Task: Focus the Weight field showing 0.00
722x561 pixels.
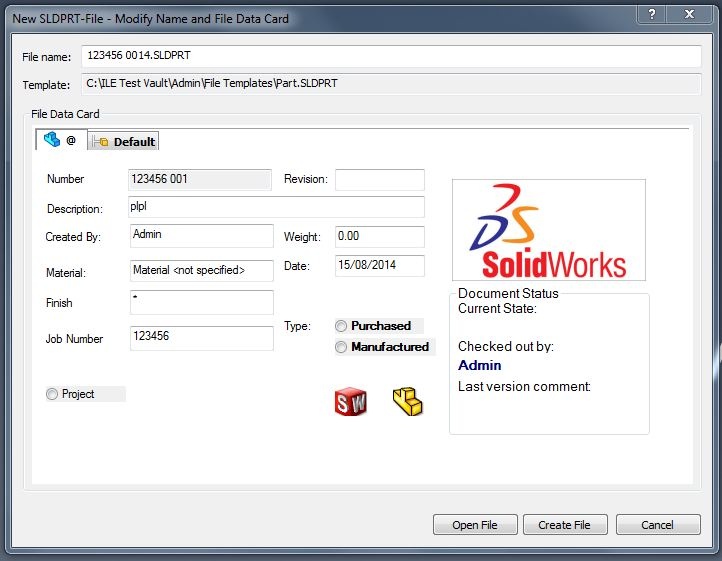Action: coord(380,236)
